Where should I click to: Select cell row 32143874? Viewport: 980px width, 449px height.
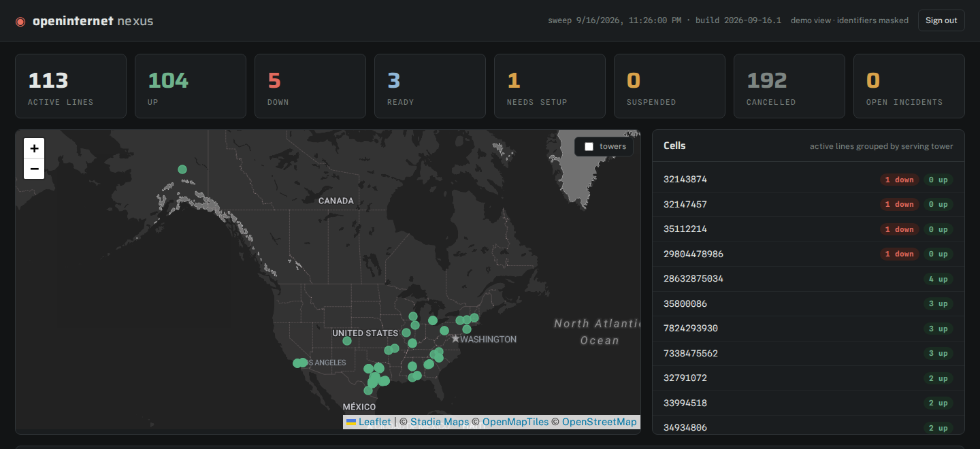[x=808, y=180]
